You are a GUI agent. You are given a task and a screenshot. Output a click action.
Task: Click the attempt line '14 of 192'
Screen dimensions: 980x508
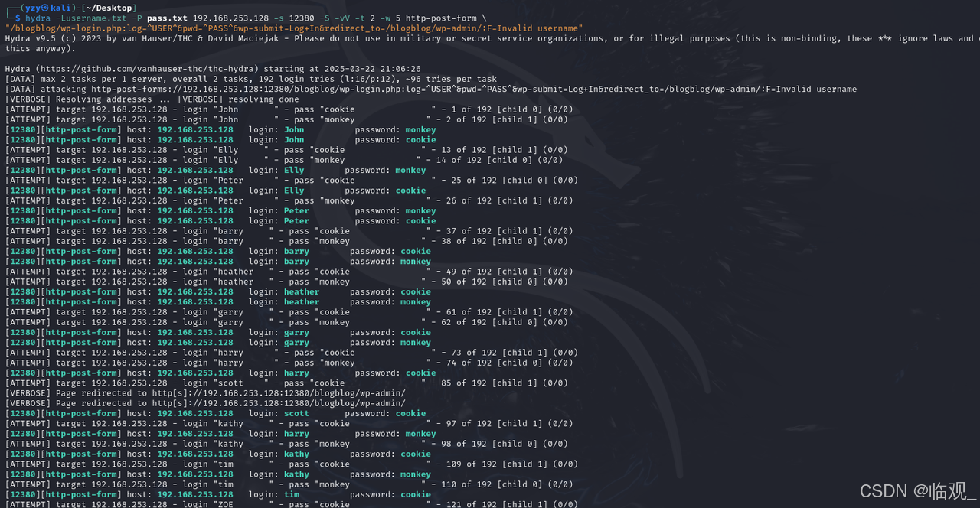coord(284,160)
